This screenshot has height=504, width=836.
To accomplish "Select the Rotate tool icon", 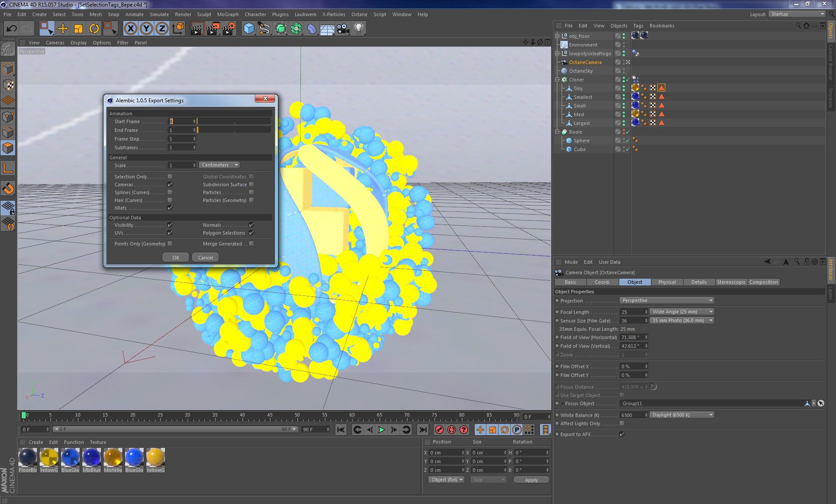I will click(x=94, y=29).
